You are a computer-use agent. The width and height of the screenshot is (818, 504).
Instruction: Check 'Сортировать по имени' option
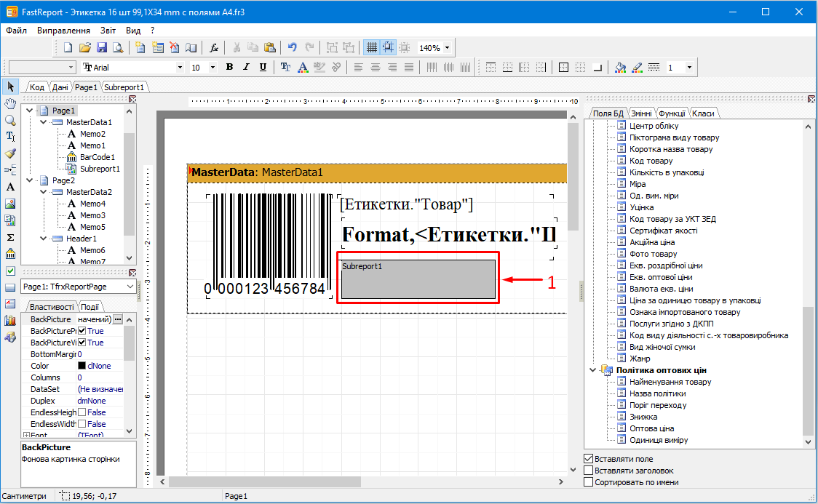point(589,482)
